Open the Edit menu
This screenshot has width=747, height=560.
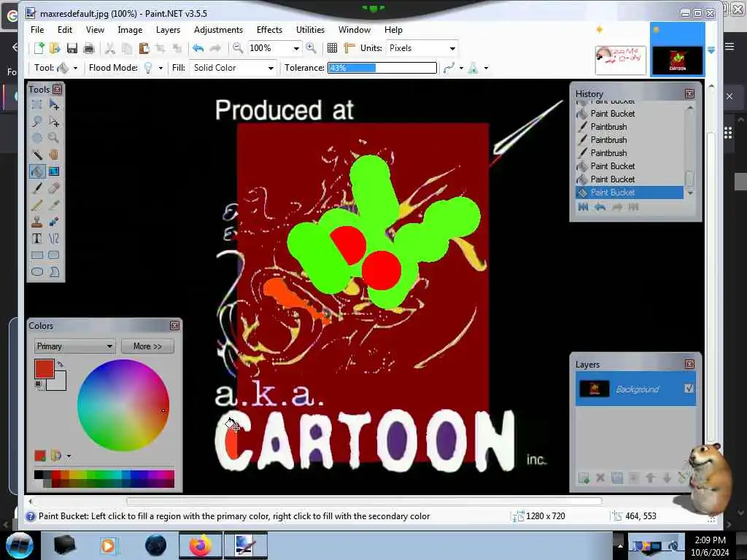click(65, 29)
